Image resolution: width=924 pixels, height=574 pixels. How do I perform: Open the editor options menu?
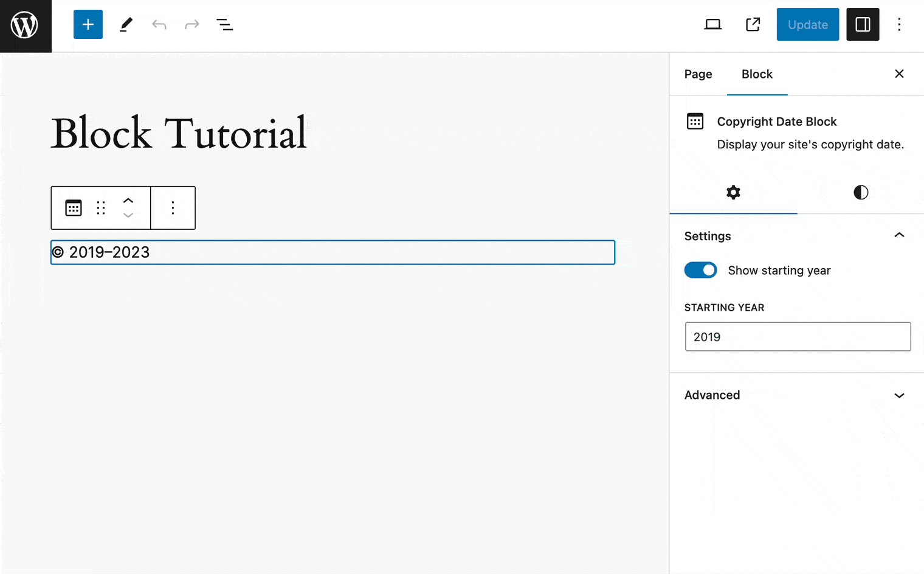pos(899,24)
